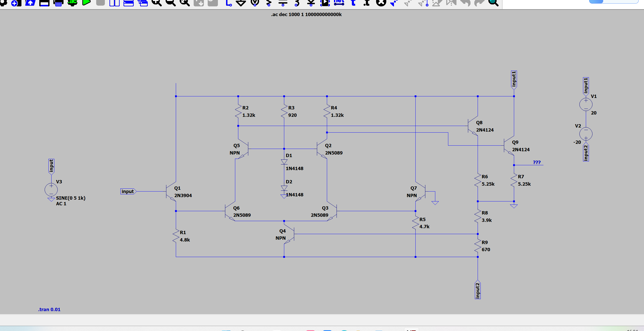Select the Q4 NPN transistor label
The height and width of the screenshot is (331, 644).
(x=280, y=238)
